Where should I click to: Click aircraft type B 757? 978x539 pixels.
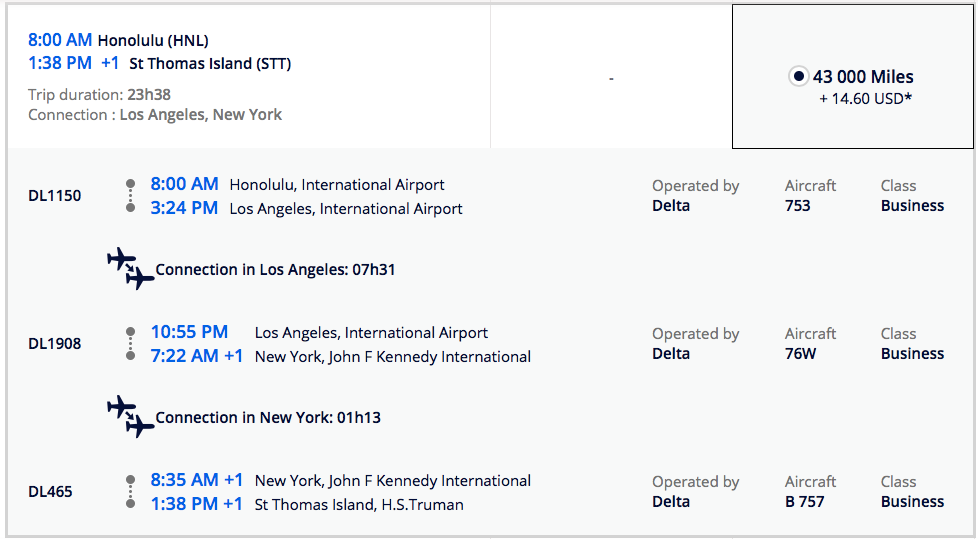[x=805, y=502]
